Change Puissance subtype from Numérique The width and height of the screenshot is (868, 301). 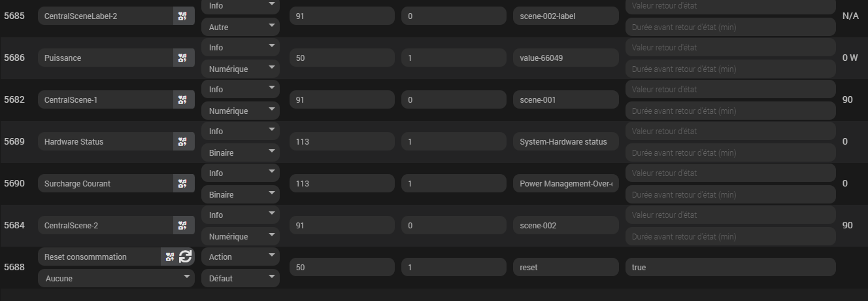point(240,69)
